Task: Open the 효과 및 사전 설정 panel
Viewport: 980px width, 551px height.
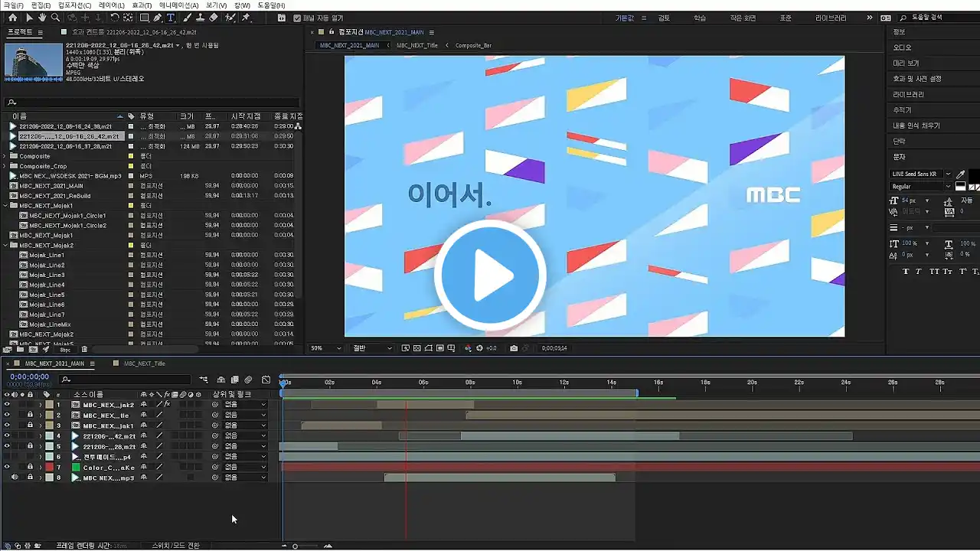Action: (x=916, y=79)
